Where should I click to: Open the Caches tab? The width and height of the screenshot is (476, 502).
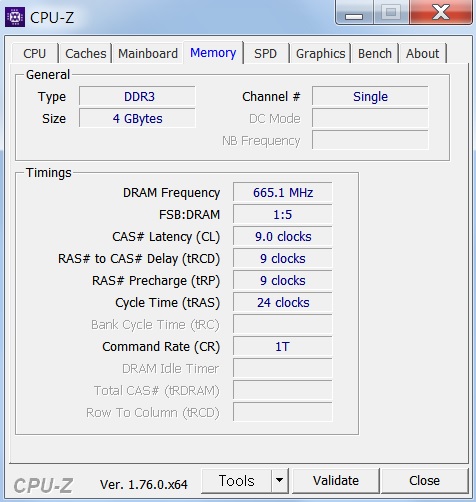86,53
